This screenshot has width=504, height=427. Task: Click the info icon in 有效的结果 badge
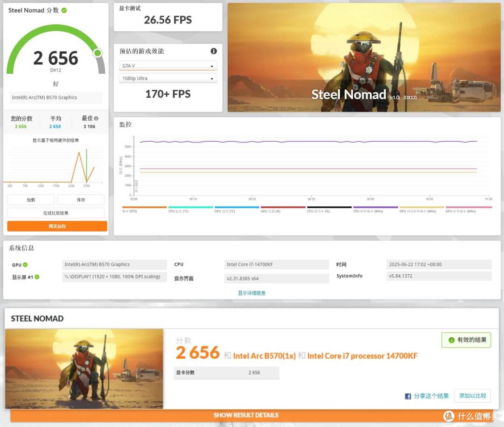451,340
